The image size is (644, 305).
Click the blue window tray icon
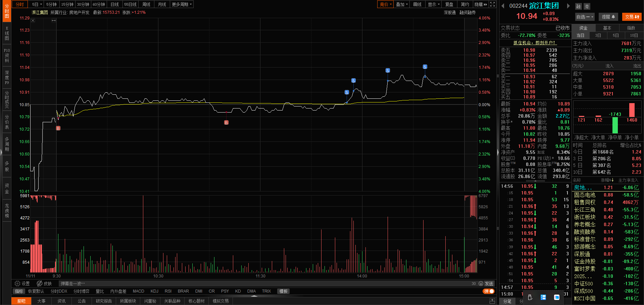pyautogui.click(x=557, y=297)
